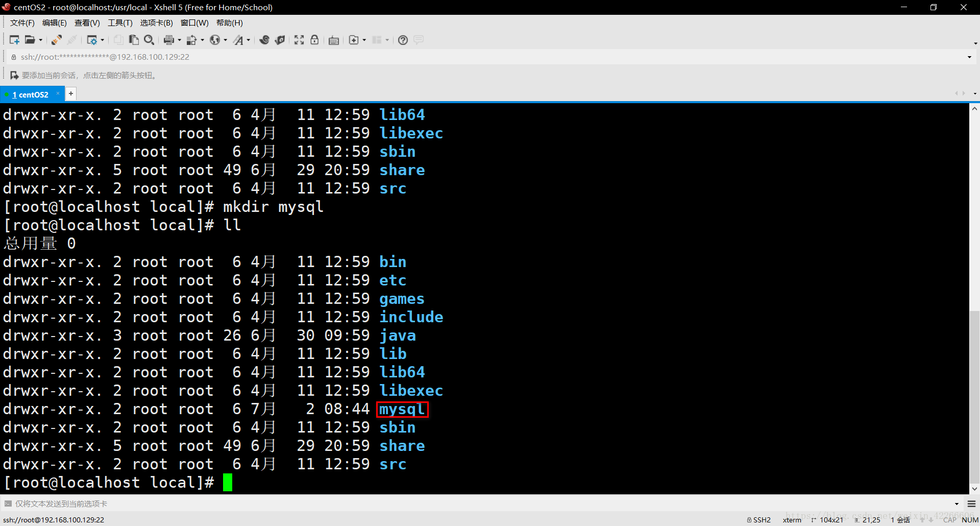980x526 pixels.
Task: Click the terminal vertical scrollbar thumb
Action: click(x=974, y=396)
